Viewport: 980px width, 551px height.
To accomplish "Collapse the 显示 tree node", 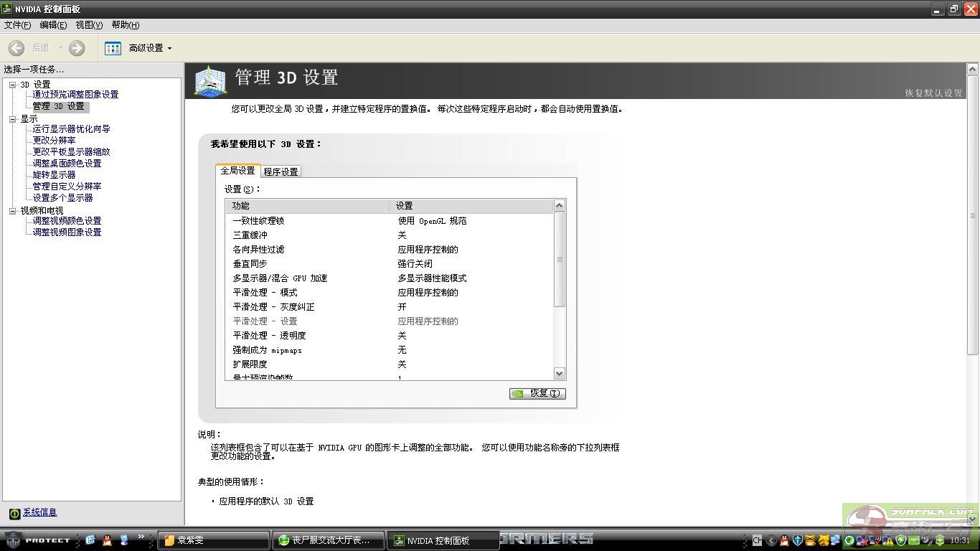I will [x=12, y=119].
